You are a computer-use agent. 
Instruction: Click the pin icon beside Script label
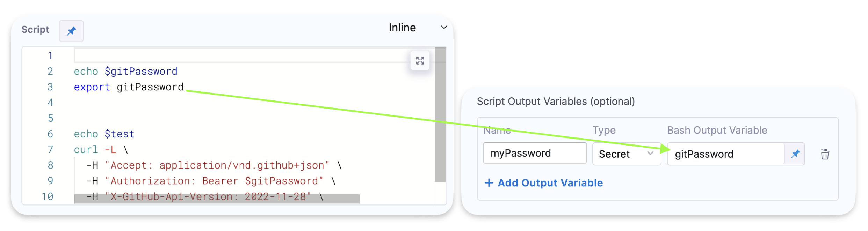coord(71,31)
